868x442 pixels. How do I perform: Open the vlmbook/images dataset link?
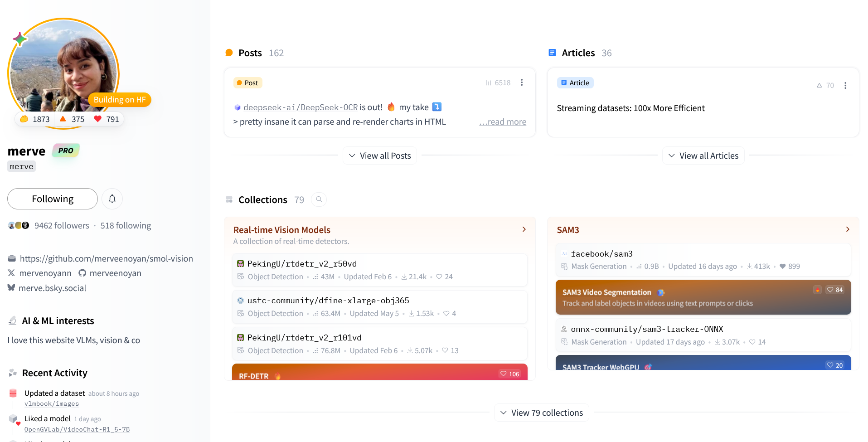pos(51,403)
